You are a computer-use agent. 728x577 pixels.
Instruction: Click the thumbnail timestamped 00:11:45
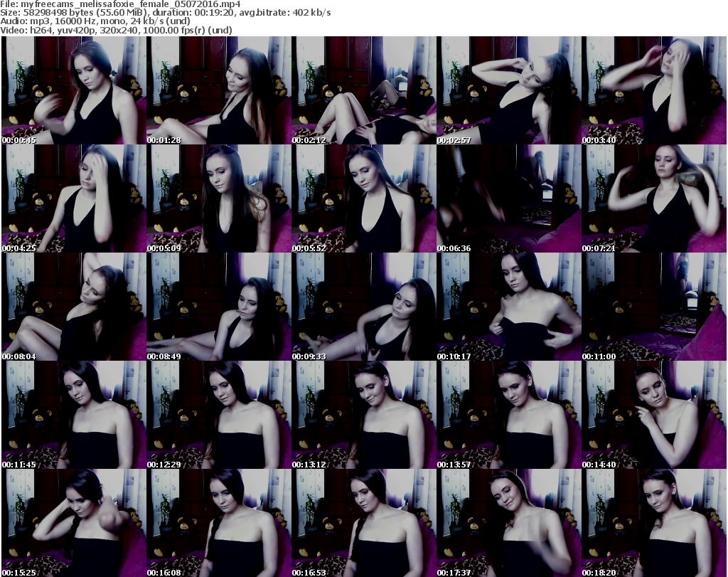[x=74, y=415]
